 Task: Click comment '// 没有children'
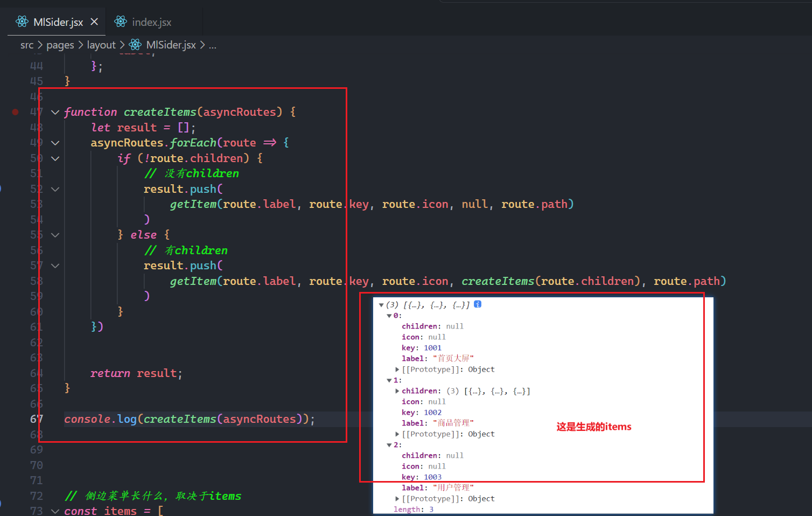click(191, 173)
